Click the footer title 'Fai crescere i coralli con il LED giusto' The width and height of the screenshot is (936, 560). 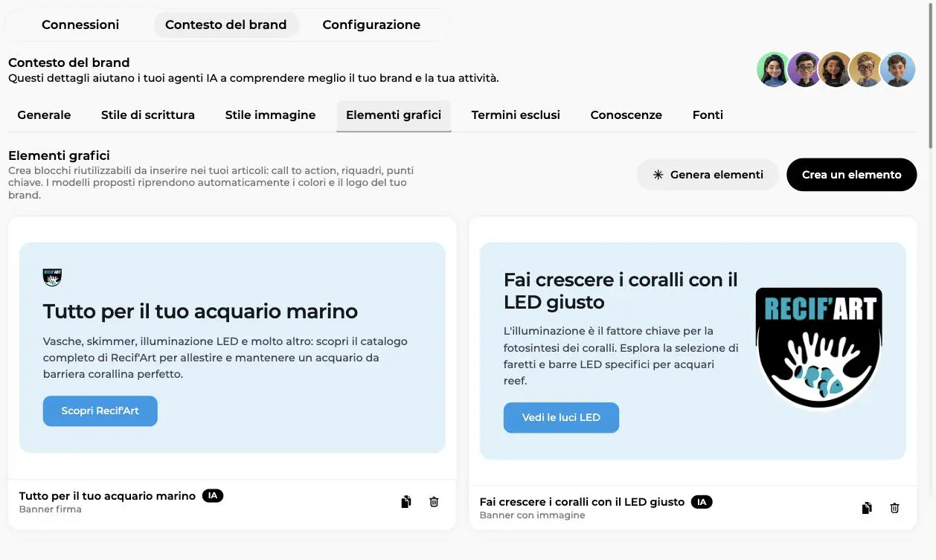582,502
